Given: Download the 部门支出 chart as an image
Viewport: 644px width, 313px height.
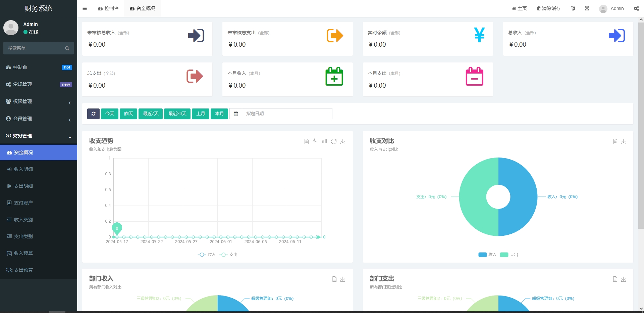Looking at the screenshot, I should [x=624, y=279].
